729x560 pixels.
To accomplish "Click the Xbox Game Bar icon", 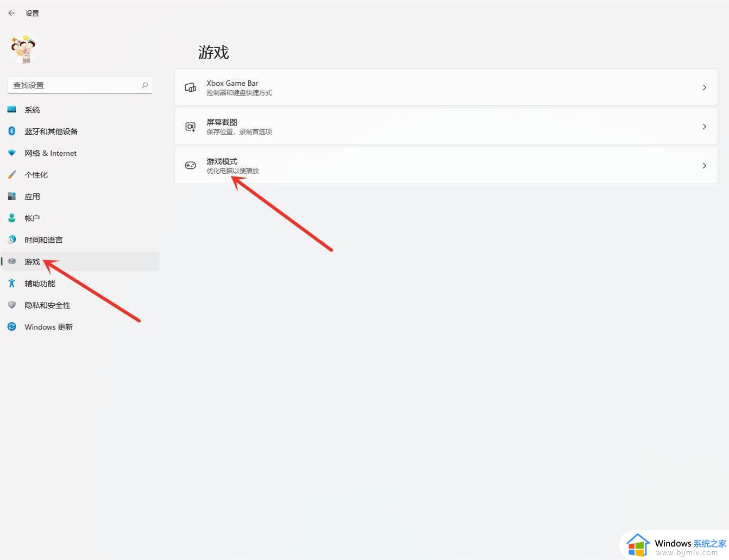I will pos(191,87).
